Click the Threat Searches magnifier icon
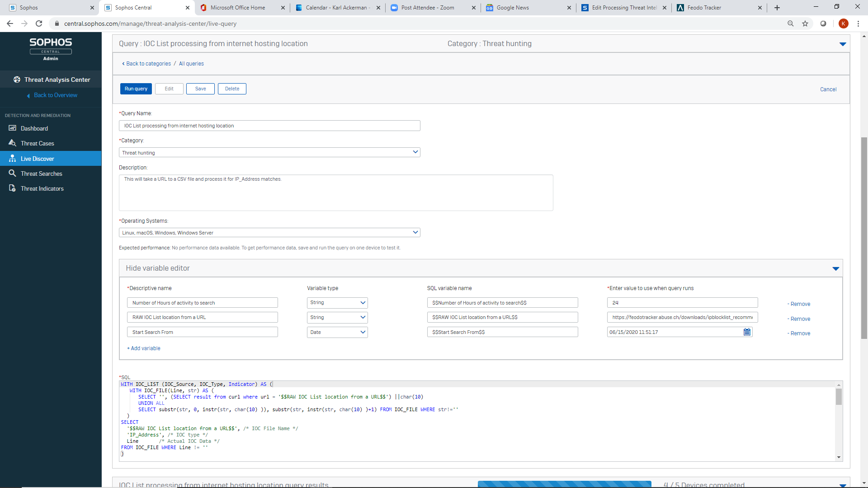This screenshot has width=868, height=488. click(12, 174)
